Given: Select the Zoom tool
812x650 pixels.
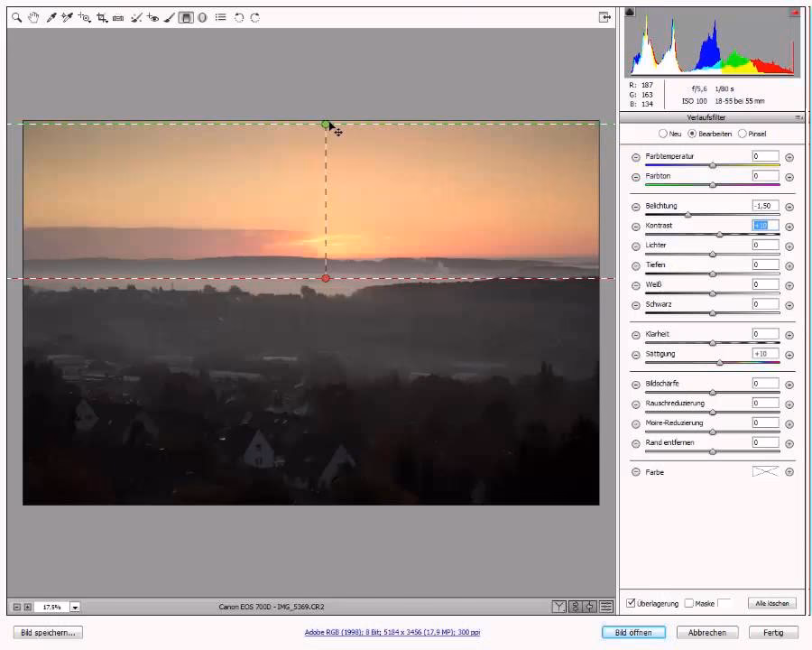Looking at the screenshot, I should (x=16, y=17).
